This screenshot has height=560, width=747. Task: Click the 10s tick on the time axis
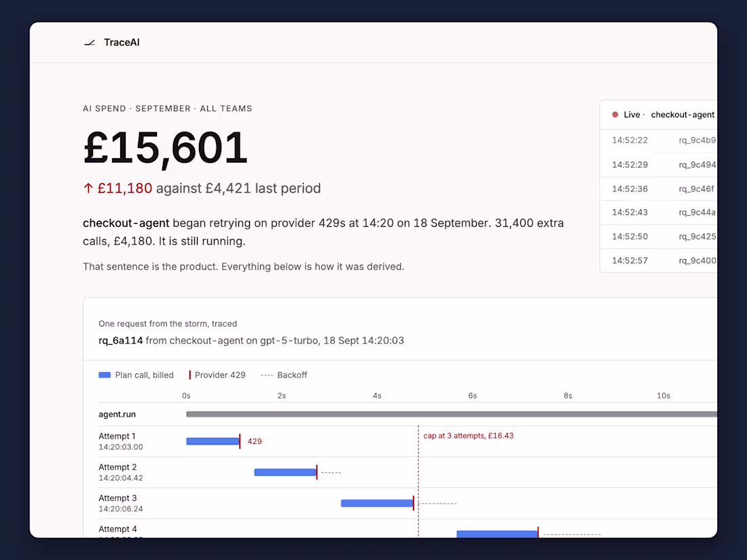(x=663, y=396)
